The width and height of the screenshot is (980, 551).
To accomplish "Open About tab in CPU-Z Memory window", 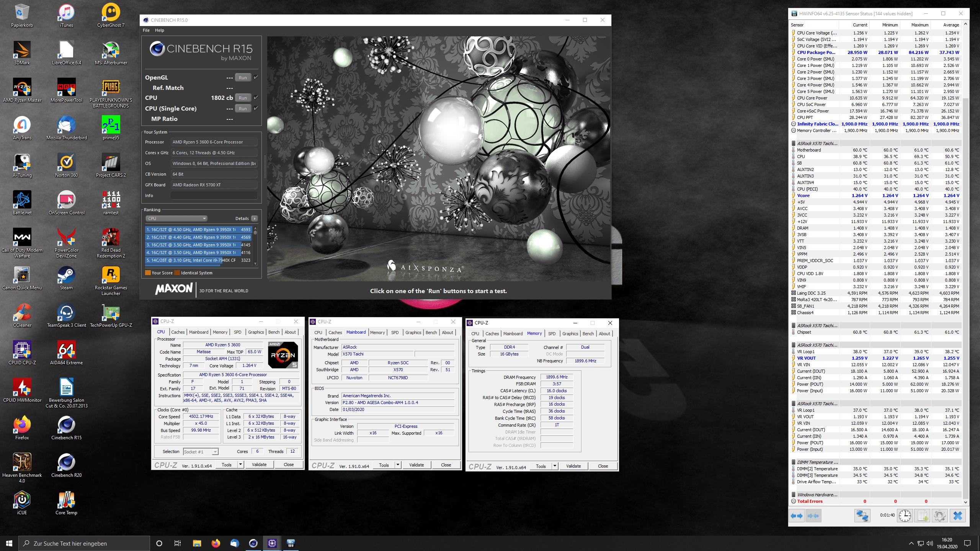I will tap(604, 334).
